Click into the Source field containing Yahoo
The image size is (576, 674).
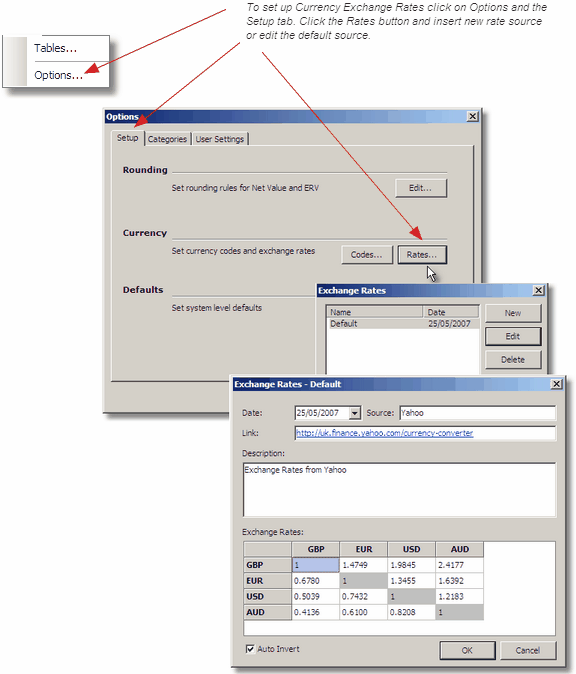click(477, 413)
